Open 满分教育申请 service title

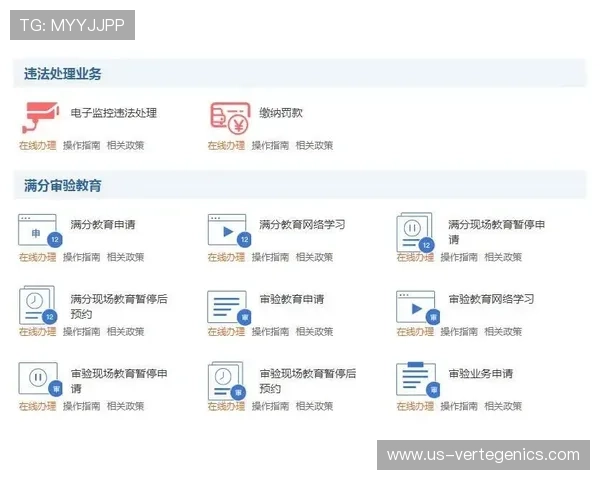103,224
